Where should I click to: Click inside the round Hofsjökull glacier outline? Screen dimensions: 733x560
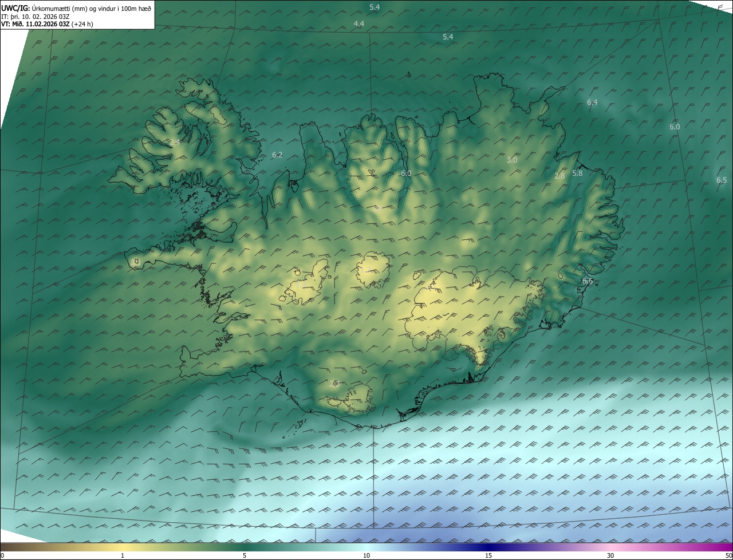tap(373, 270)
